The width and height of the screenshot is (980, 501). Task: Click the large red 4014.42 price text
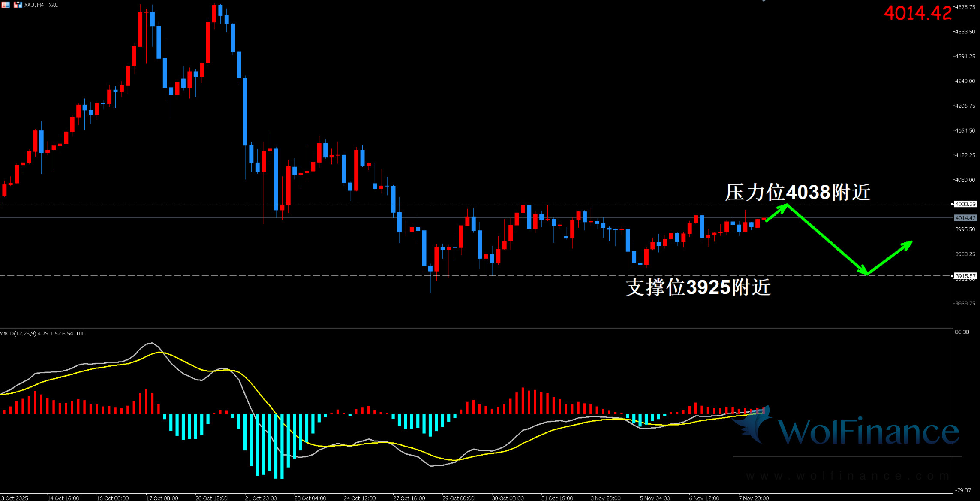tap(917, 13)
